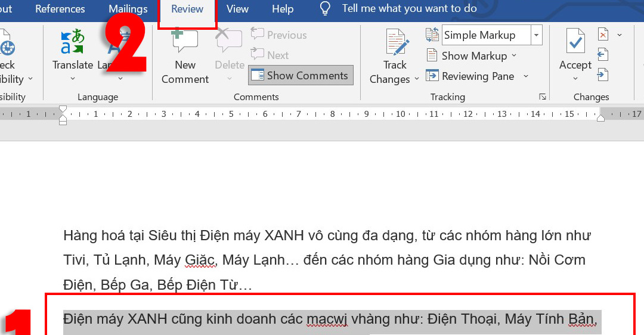Image resolution: width=644 pixels, height=335 pixels.
Task: Click the Show Markup page icon
Action: 432,55
